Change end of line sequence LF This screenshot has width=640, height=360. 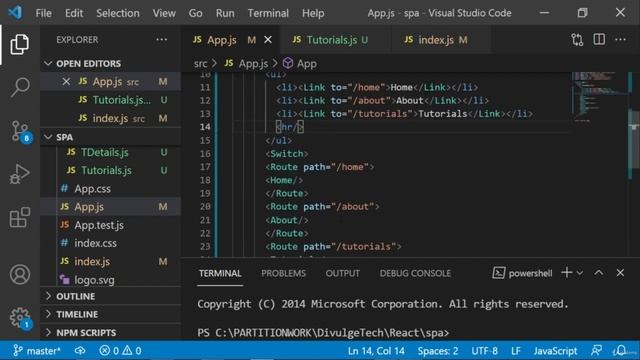[516, 351]
